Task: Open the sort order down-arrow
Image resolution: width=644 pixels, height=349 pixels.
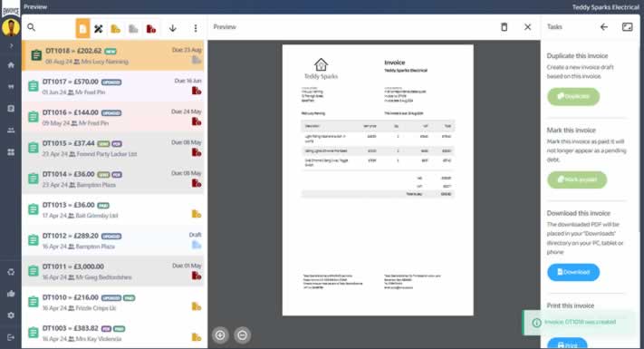Action: click(173, 28)
